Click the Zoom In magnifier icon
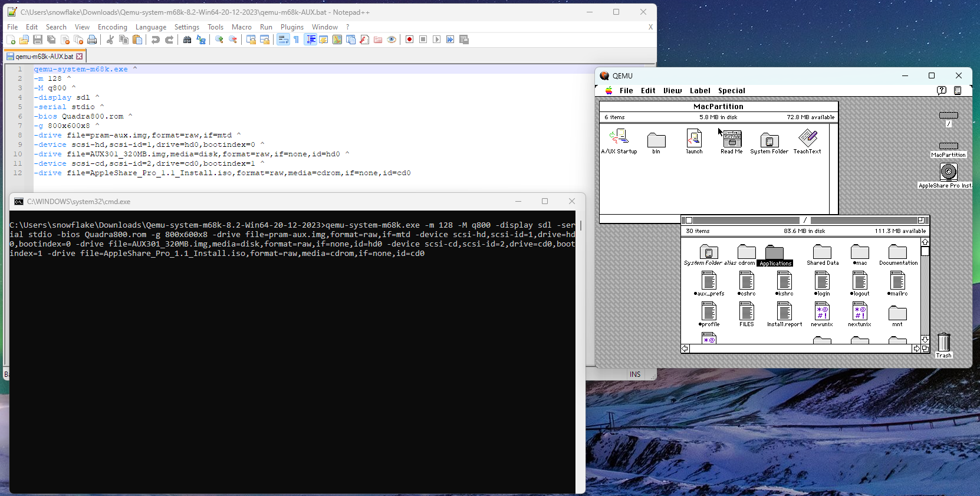Image resolution: width=980 pixels, height=496 pixels. coord(219,40)
